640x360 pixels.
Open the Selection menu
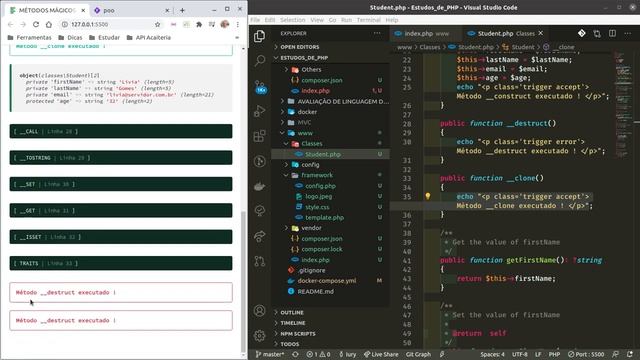[292, 20]
